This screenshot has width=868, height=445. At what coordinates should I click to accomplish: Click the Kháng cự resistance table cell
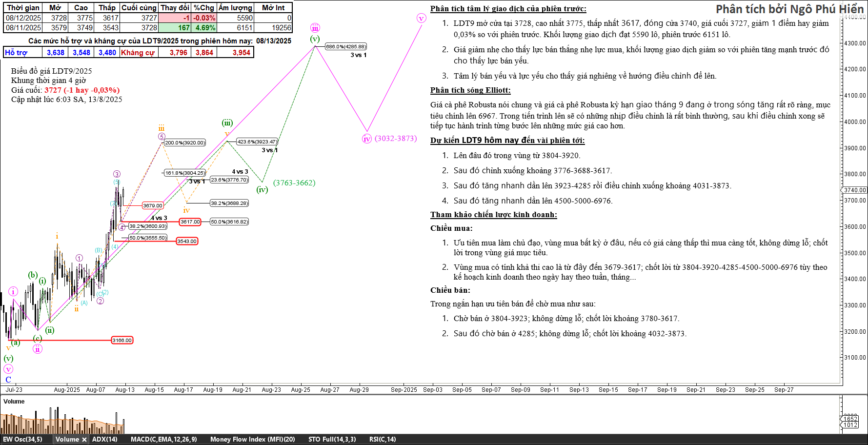pos(138,53)
